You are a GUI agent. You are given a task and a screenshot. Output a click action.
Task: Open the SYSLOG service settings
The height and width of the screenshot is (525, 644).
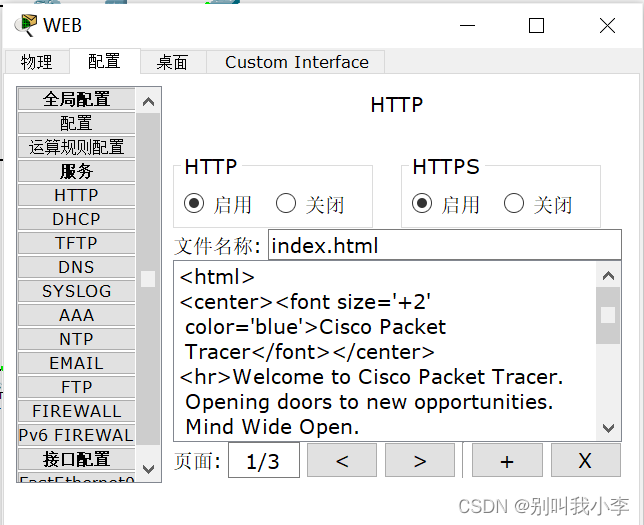click(76, 291)
